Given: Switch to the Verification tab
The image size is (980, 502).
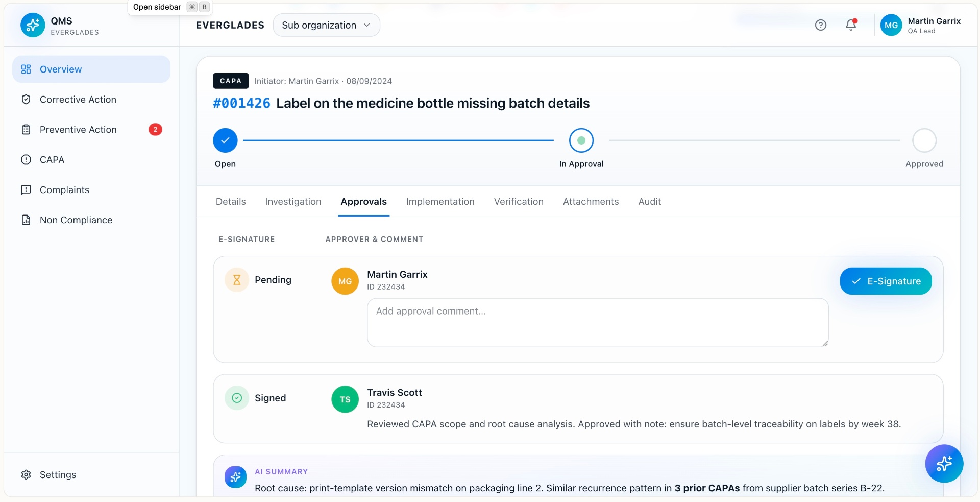Looking at the screenshot, I should coord(519,202).
